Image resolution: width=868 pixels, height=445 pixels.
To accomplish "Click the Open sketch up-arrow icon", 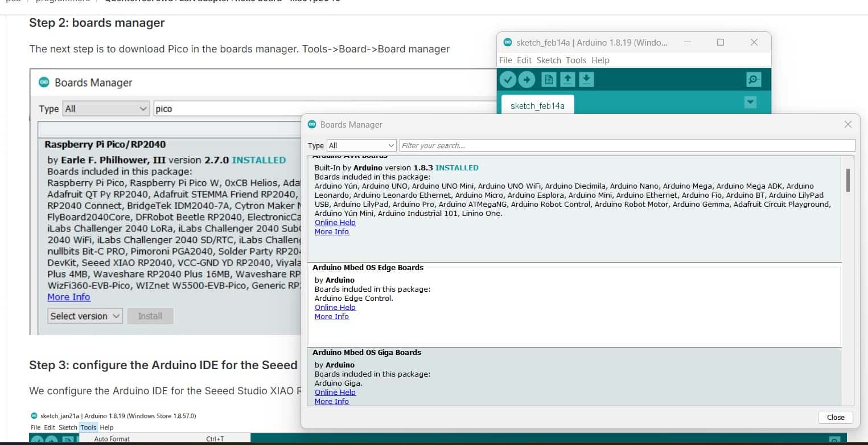I will tap(567, 80).
